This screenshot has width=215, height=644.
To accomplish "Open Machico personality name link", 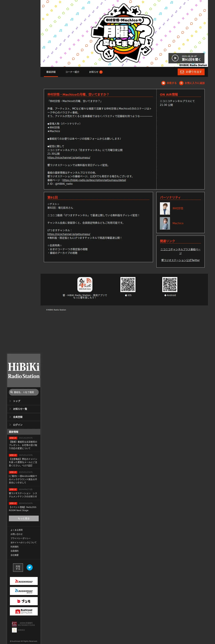I will pos(178,223).
